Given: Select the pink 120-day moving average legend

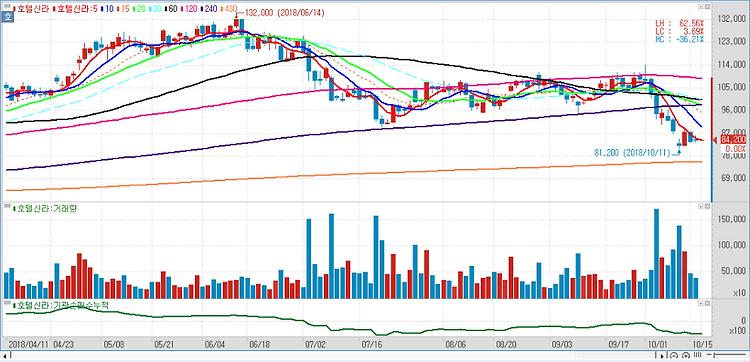Looking at the screenshot, I should pos(189,9).
